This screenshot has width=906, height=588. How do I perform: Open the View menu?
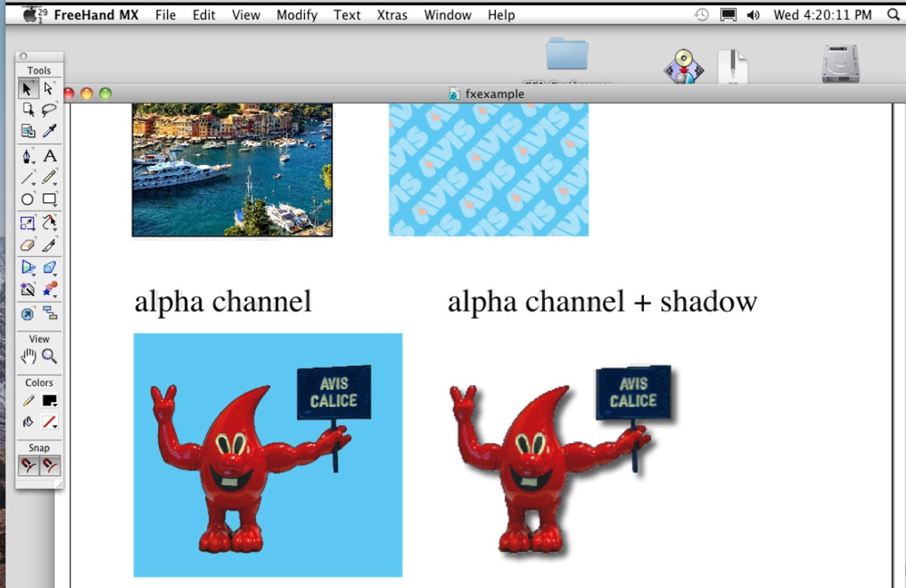point(245,15)
